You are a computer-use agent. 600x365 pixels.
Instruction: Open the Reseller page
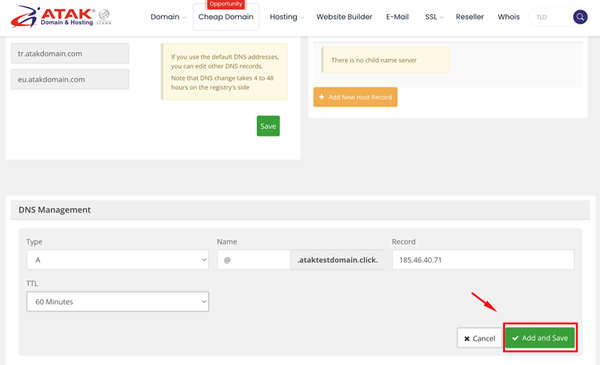[470, 17]
